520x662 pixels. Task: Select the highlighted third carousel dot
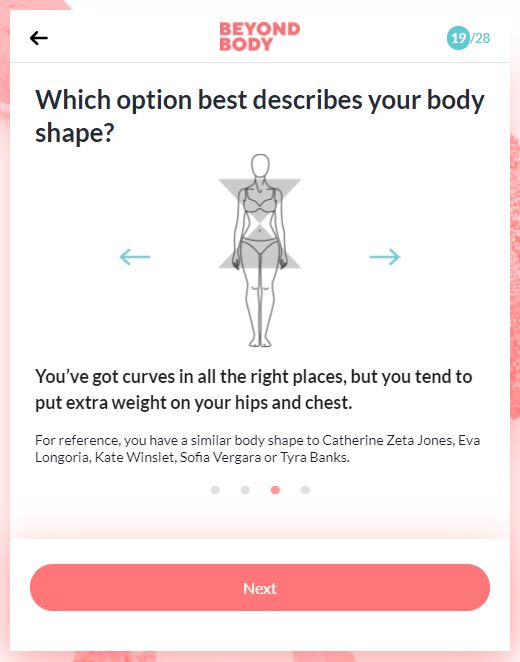[275, 490]
